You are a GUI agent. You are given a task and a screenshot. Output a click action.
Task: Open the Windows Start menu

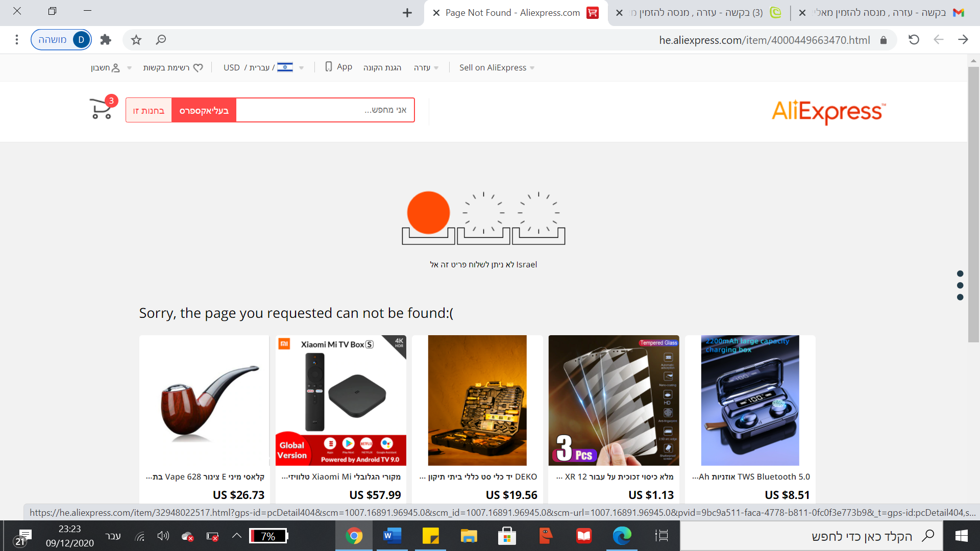tap(961, 536)
